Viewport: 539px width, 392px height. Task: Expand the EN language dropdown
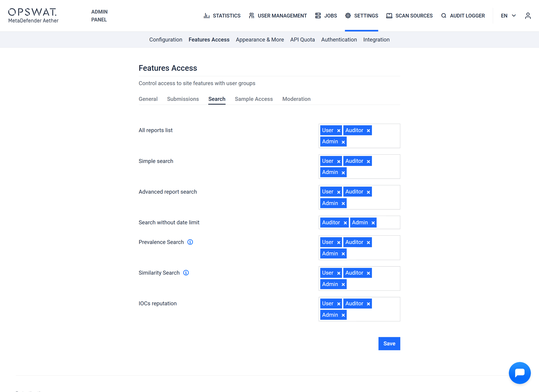[508, 16]
